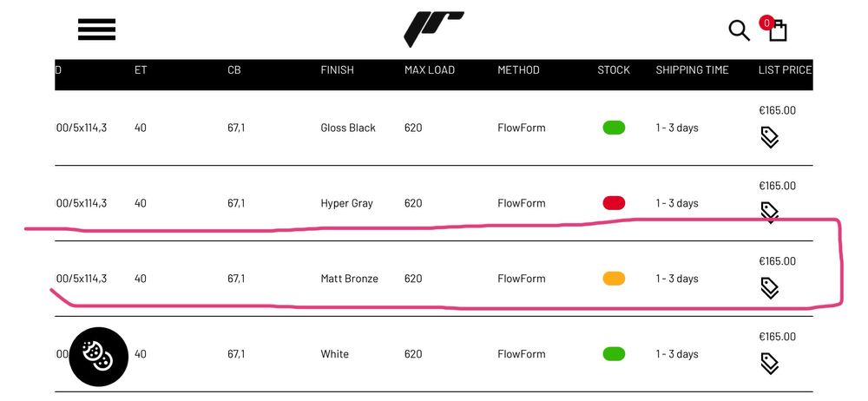Image resolution: width=868 pixels, height=401 pixels.
Task: Click the STOCK column header
Action: (614, 70)
